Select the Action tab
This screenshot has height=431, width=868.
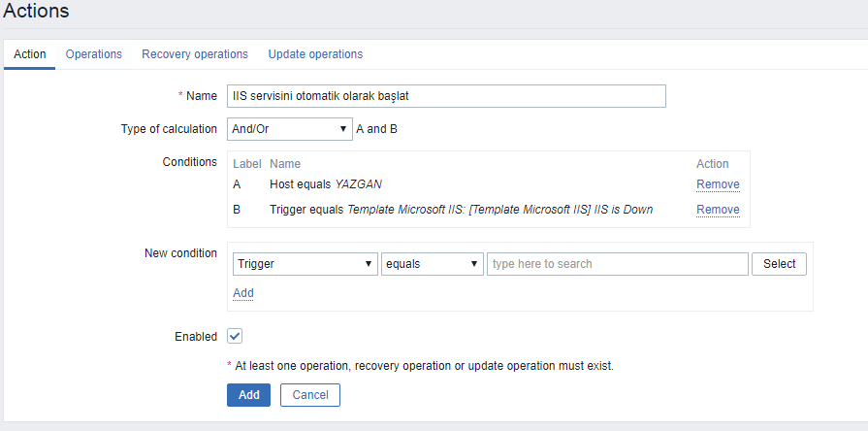(30, 54)
